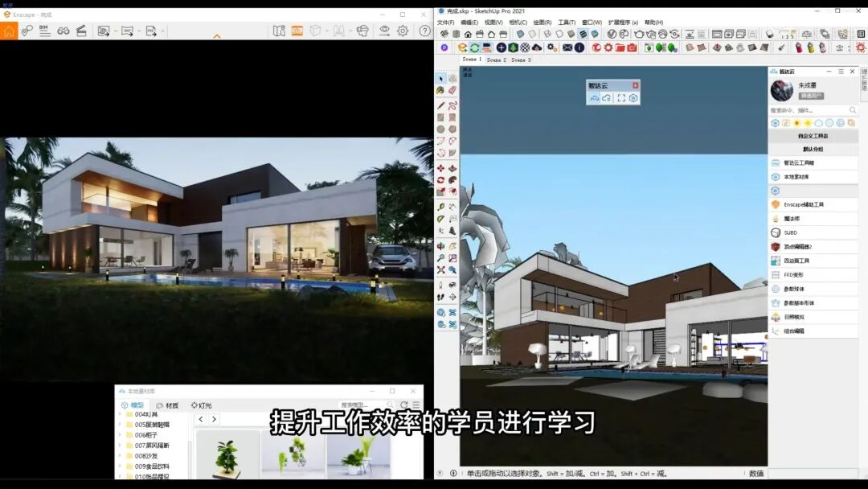Click Enscape EXE standalone export icon
Image resolution: width=868 pixels, height=489 pixels.
[151, 31]
